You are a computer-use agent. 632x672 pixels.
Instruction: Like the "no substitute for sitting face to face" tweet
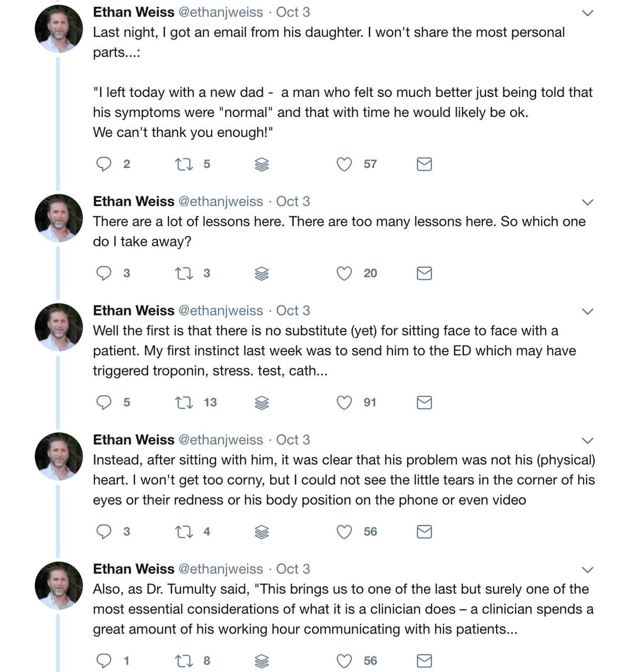tap(344, 403)
